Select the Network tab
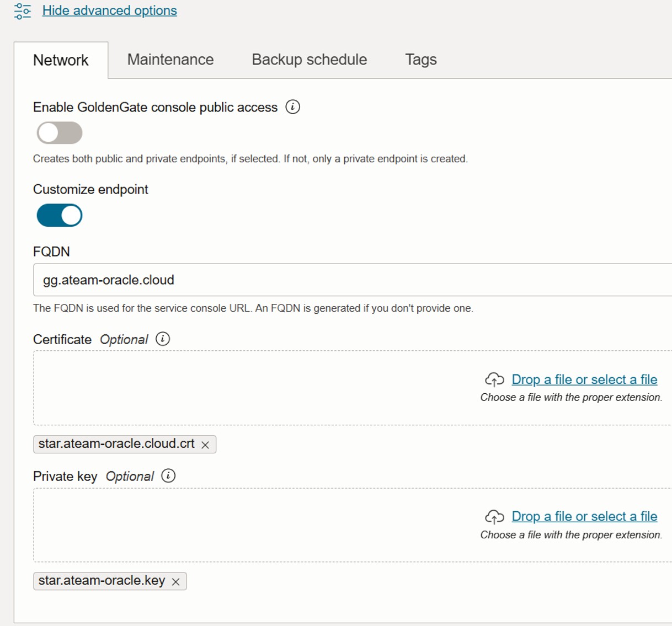 (61, 60)
